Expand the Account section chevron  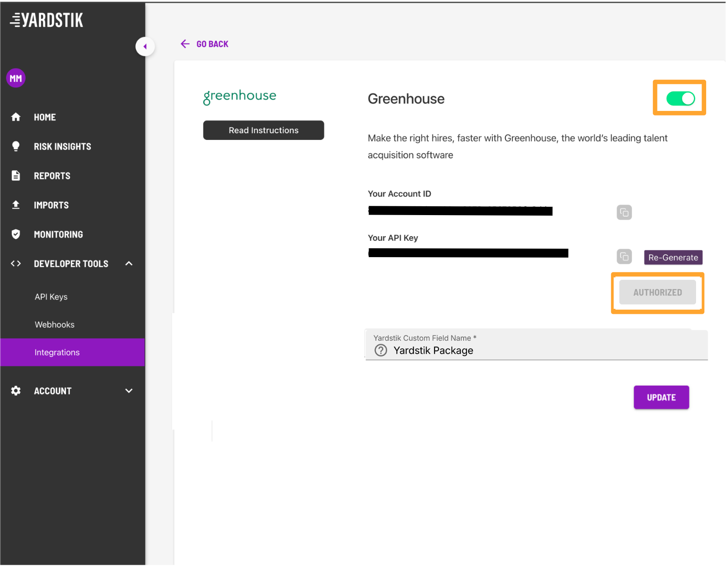coord(129,391)
